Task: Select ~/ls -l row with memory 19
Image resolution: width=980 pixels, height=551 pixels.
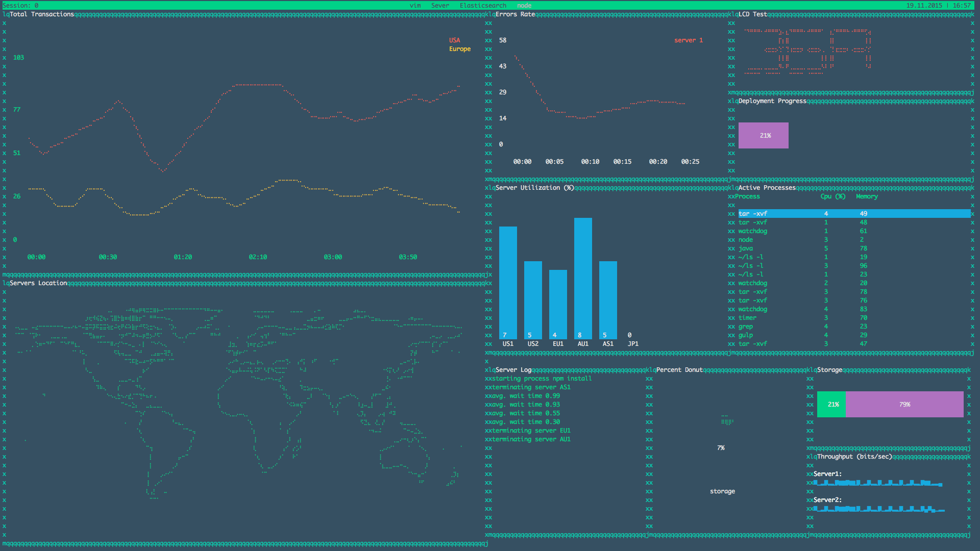Action: pos(854,257)
